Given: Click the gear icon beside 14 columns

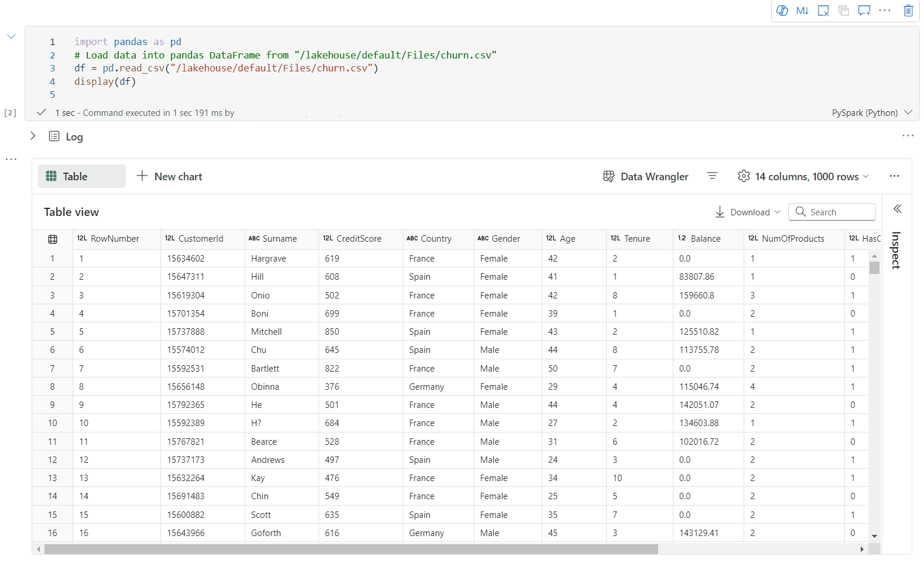Looking at the screenshot, I should 744,176.
